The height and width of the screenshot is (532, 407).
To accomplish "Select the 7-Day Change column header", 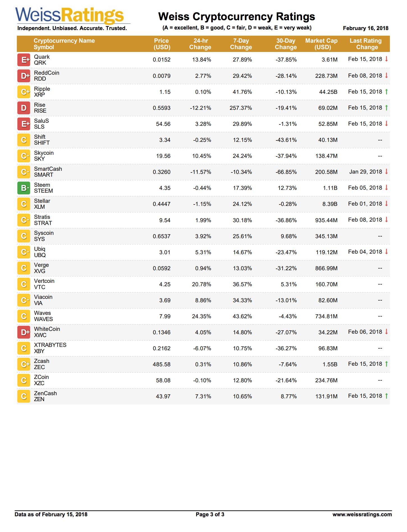I will pos(241,44).
